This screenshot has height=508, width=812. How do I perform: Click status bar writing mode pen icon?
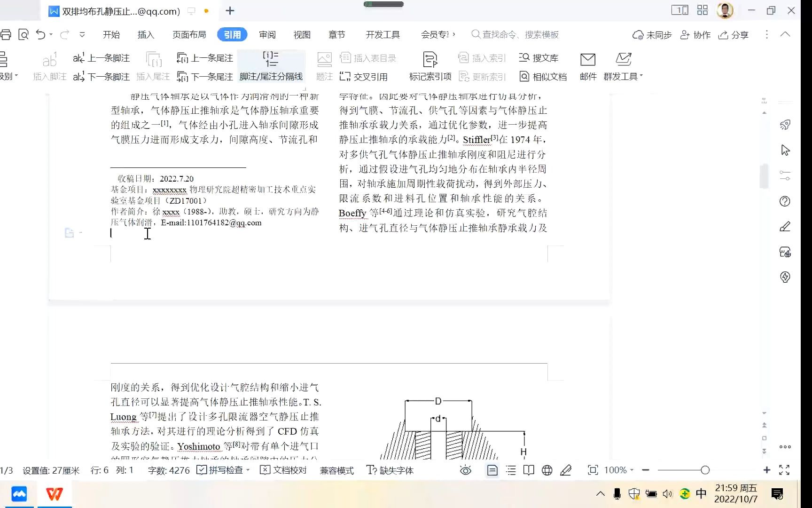click(x=566, y=470)
